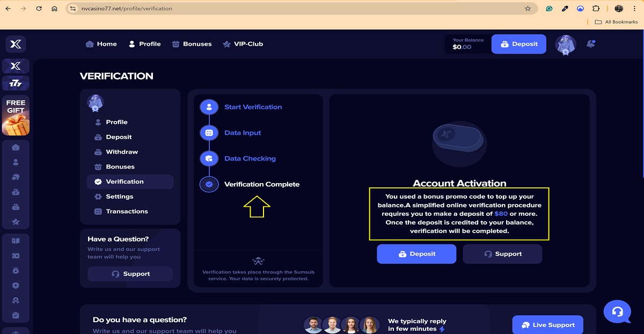
Task: Click the 777 slots sidebar icon
Action: pyautogui.click(x=16, y=83)
